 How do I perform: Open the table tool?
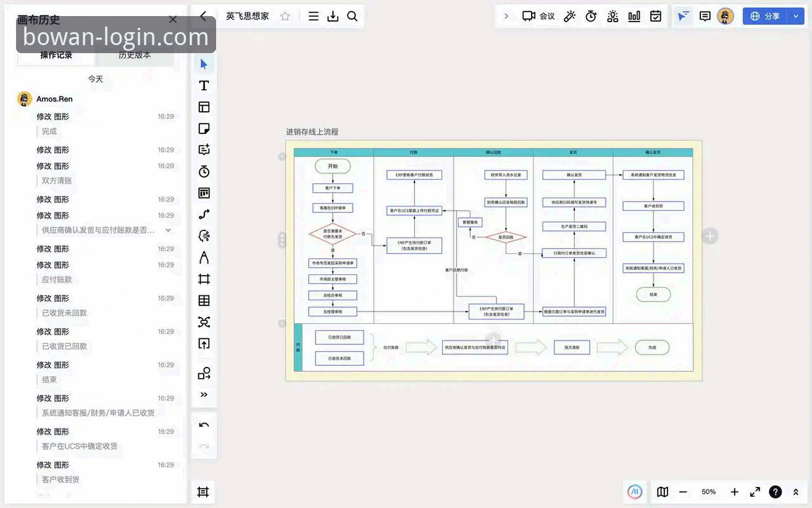click(x=204, y=300)
